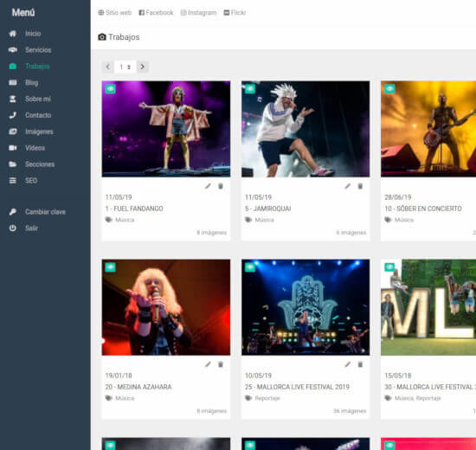476x450 pixels.
Task: Click the power icon next to Salir
Action: pyautogui.click(x=13, y=228)
